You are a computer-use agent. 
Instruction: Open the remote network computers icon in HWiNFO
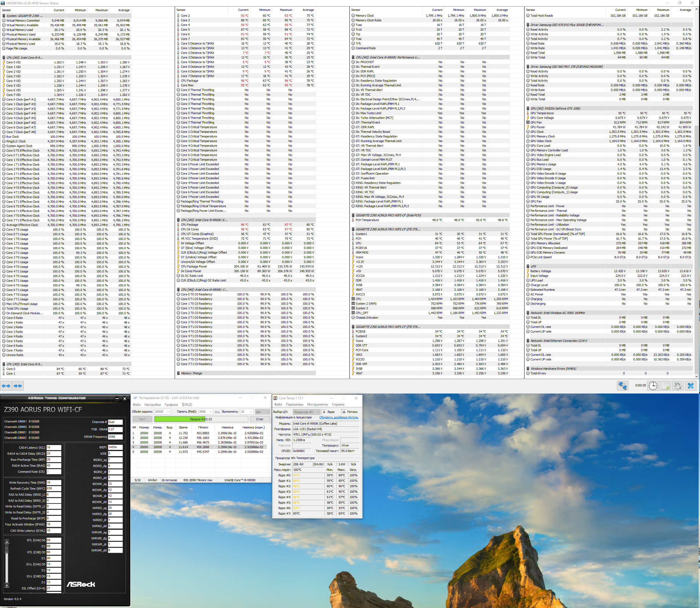[622, 386]
